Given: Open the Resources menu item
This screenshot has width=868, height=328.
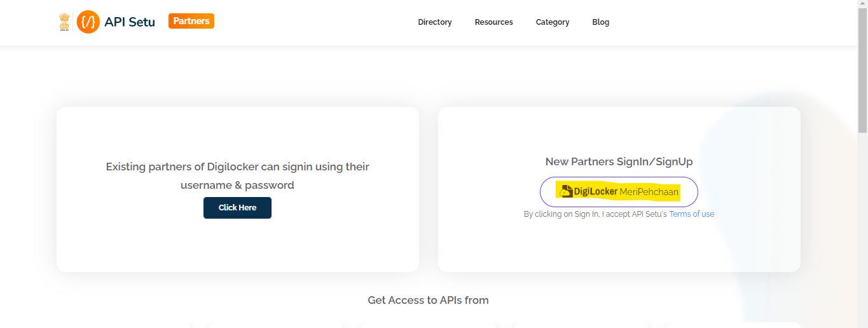Looking at the screenshot, I should 493,22.
